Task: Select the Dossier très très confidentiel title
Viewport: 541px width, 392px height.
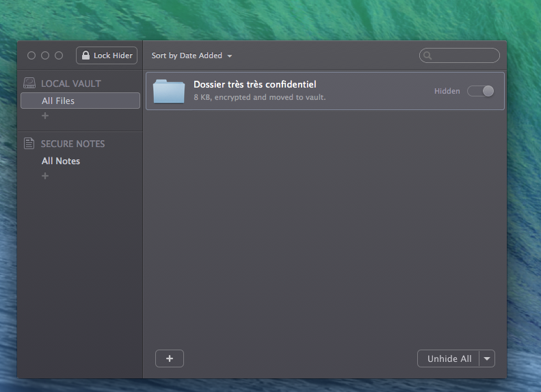Action: pos(254,84)
